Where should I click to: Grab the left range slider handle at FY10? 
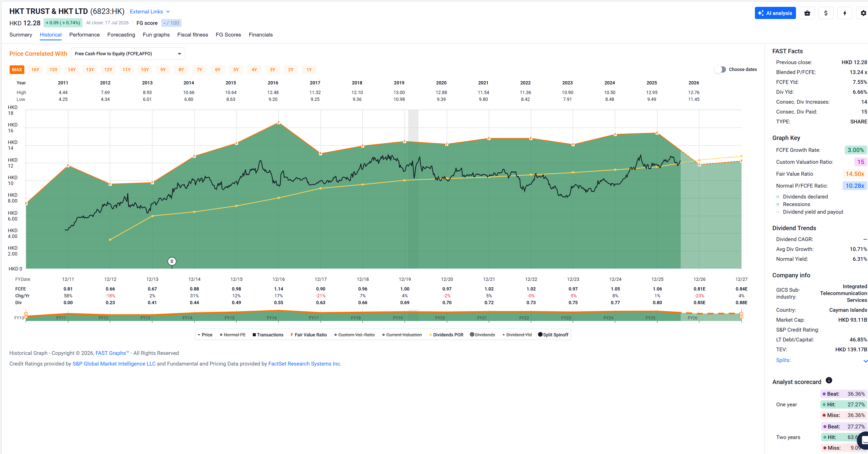click(x=26, y=316)
